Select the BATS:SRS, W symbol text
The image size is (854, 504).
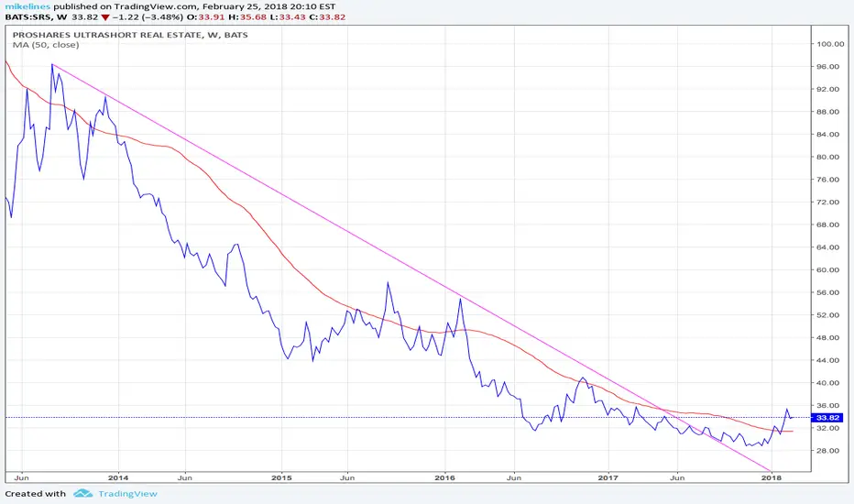tap(36, 16)
